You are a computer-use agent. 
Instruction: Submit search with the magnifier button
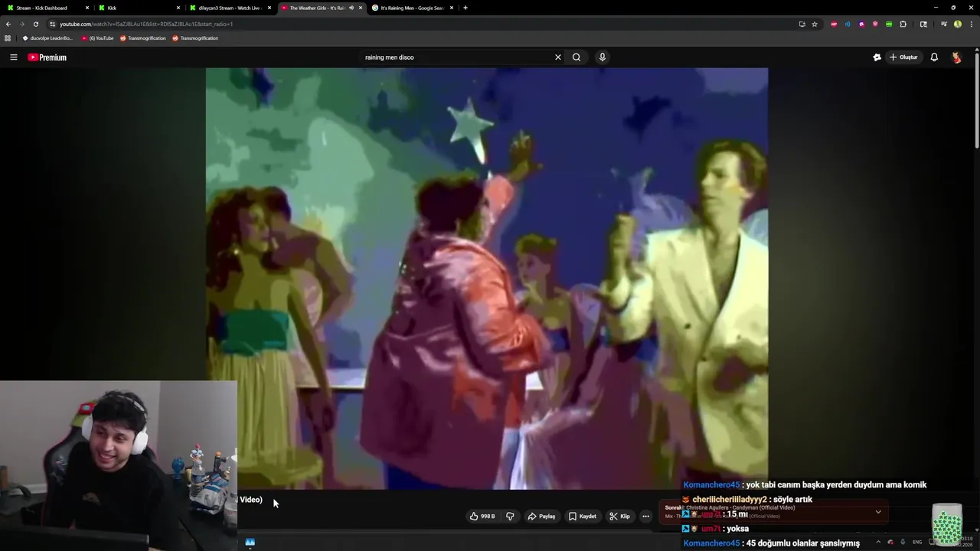pos(577,57)
